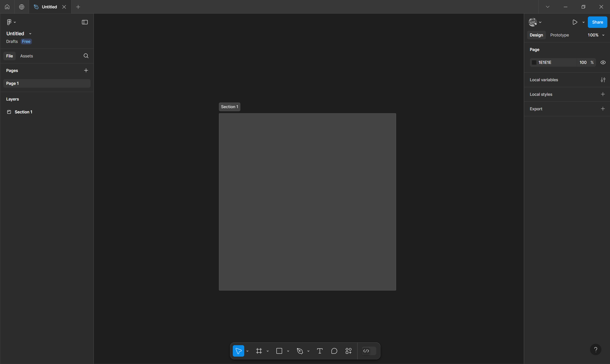Switch to the Assets tab
The image size is (610, 364).
tap(26, 56)
